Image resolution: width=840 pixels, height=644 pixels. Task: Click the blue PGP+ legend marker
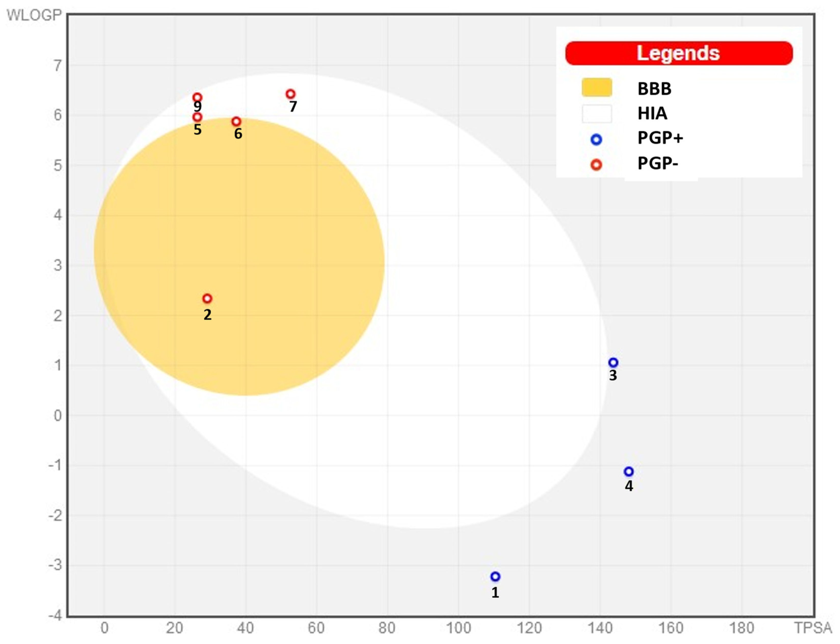click(596, 140)
